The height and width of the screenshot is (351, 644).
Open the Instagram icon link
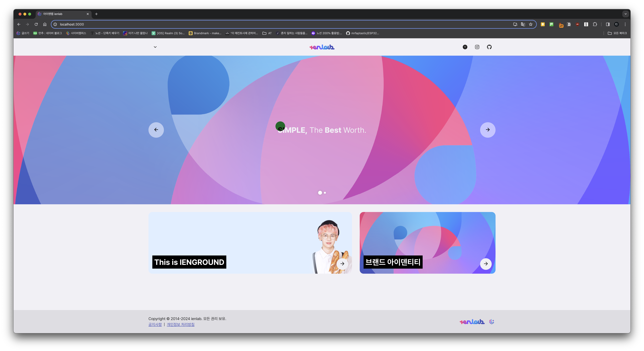[477, 47]
